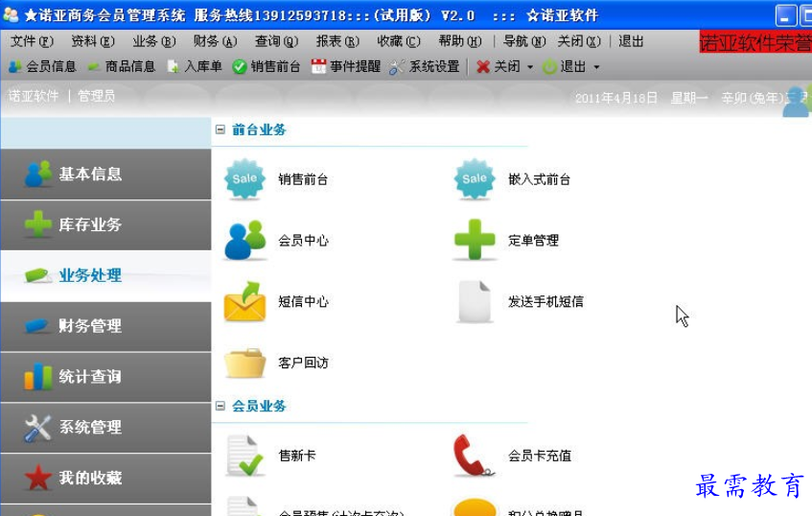Open the 文件(F) menu
The image size is (812, 516).
[32, 41]
